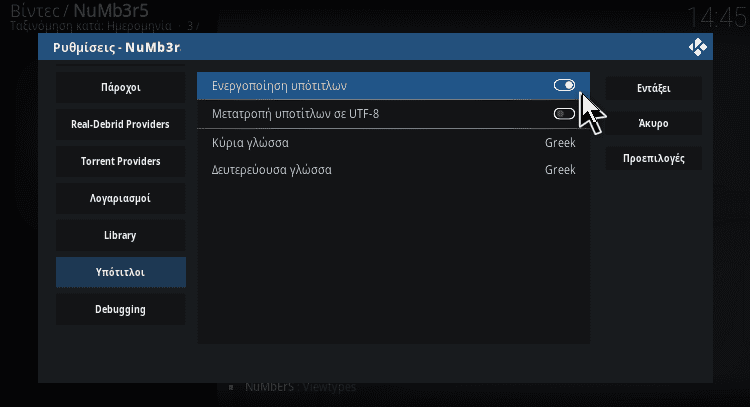The height and width of the screenshot is (407, 750).
Task: Cancel the dialog with Άκυρο
Action: [x=654, y=123]
